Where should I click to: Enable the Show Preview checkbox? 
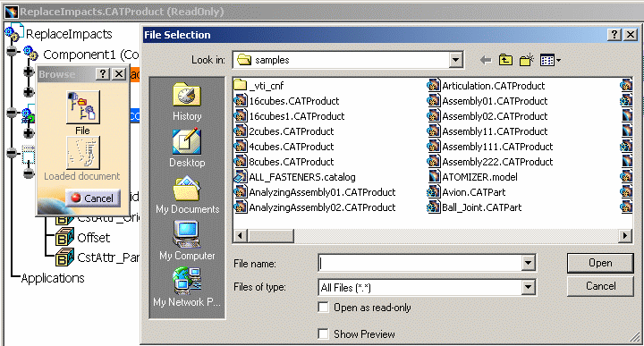323,333
